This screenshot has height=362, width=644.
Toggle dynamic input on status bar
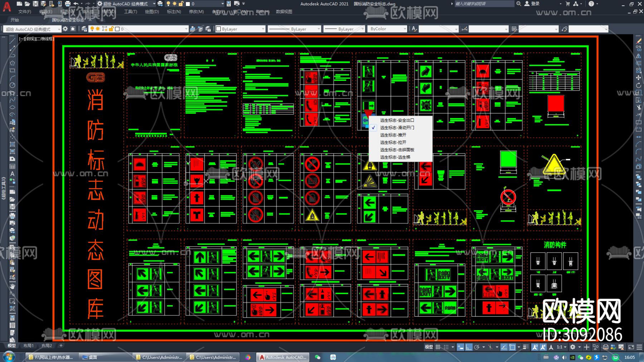[460, 347]
